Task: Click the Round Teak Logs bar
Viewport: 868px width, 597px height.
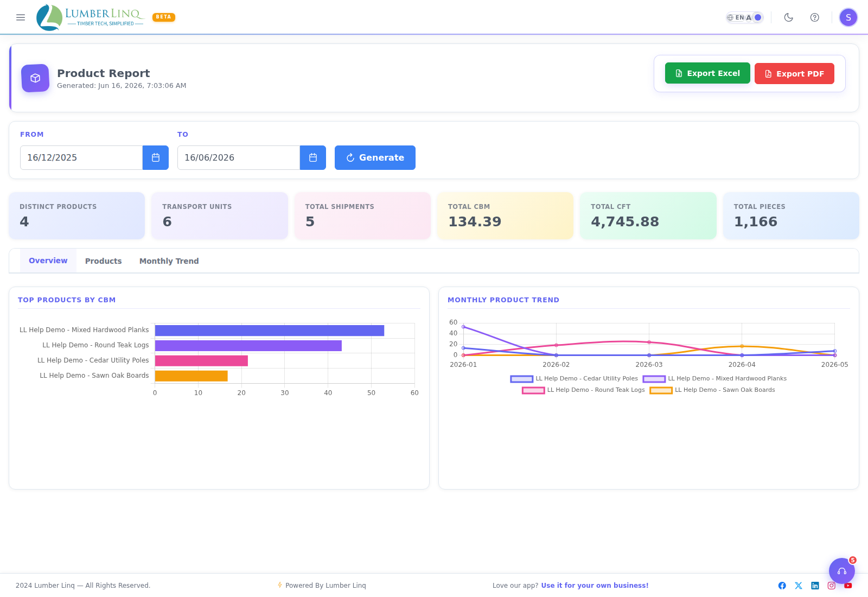Action: pyautogui.click(x=248, y=346)
